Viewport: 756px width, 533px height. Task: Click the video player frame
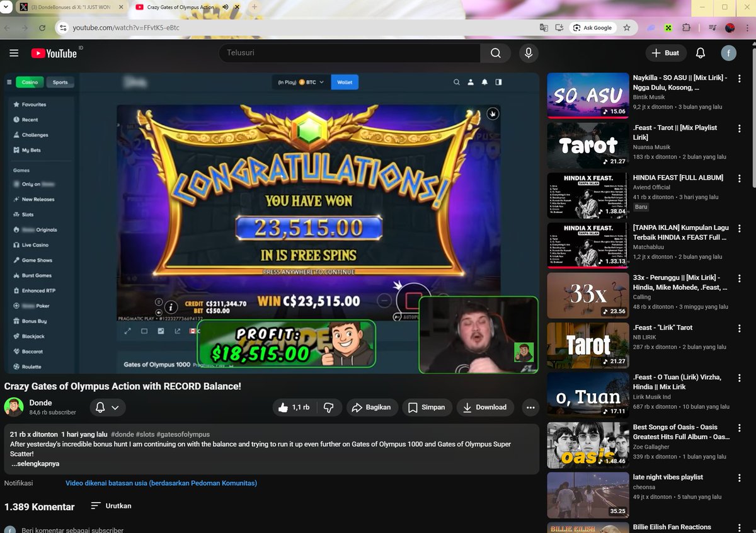click(x=272, y=224)
